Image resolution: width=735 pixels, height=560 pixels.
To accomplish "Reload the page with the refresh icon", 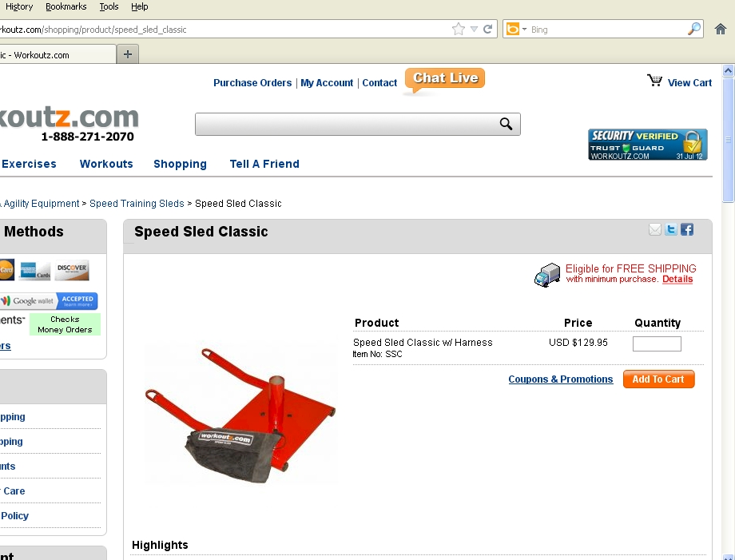I will [487, 30].
